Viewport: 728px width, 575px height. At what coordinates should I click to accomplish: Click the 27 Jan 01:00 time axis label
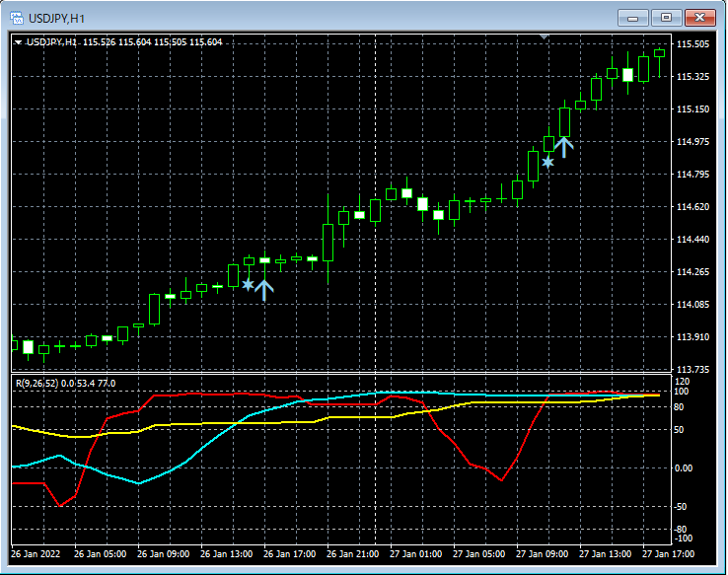point(414,554)
